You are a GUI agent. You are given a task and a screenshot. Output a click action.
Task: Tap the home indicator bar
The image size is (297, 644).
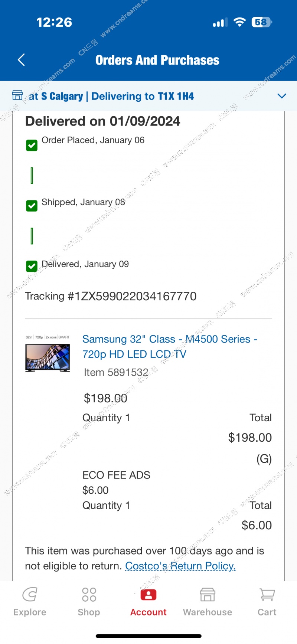click(148, 636)
